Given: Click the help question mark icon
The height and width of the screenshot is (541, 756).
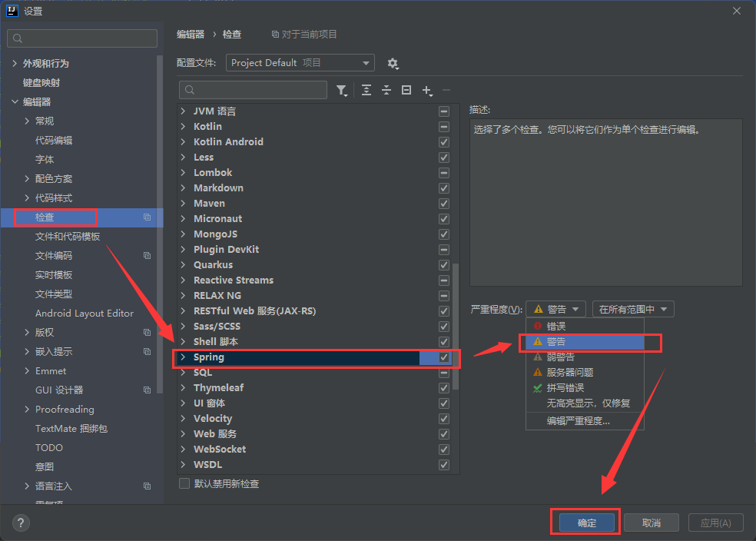Looking at the screenshot, I should tap(21, 523).
